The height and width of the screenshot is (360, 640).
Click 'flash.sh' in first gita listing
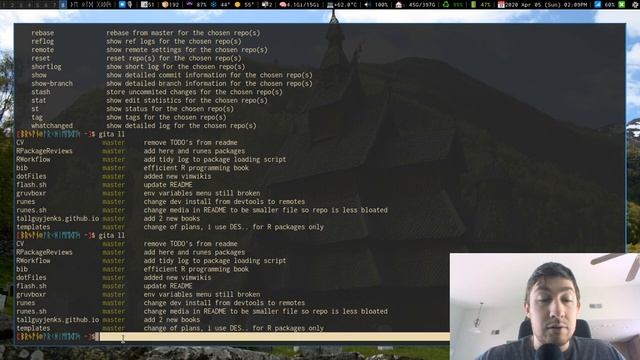[x=31, y=185]
